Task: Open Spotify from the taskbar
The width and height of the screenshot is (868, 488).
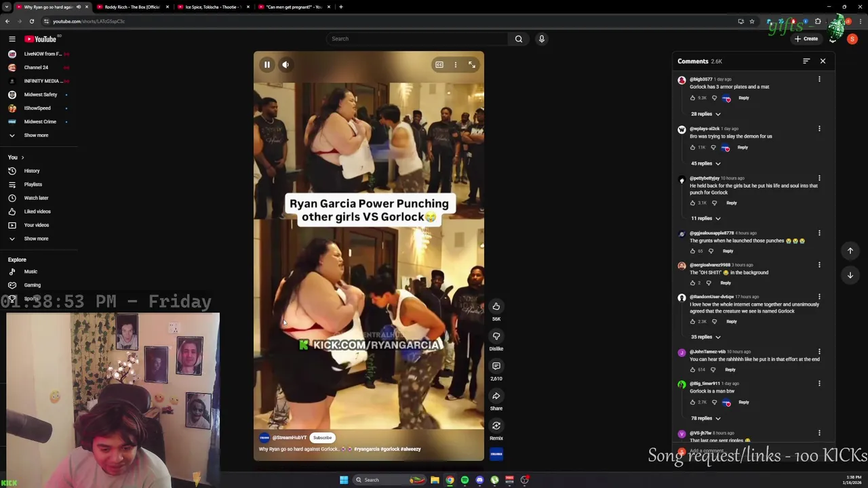Action: [465, 480]
